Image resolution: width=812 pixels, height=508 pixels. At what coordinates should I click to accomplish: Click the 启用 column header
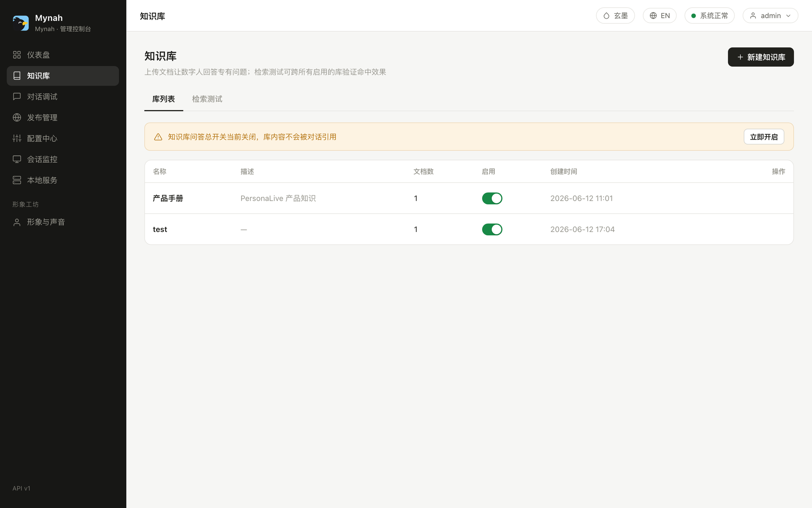[488, 171]
